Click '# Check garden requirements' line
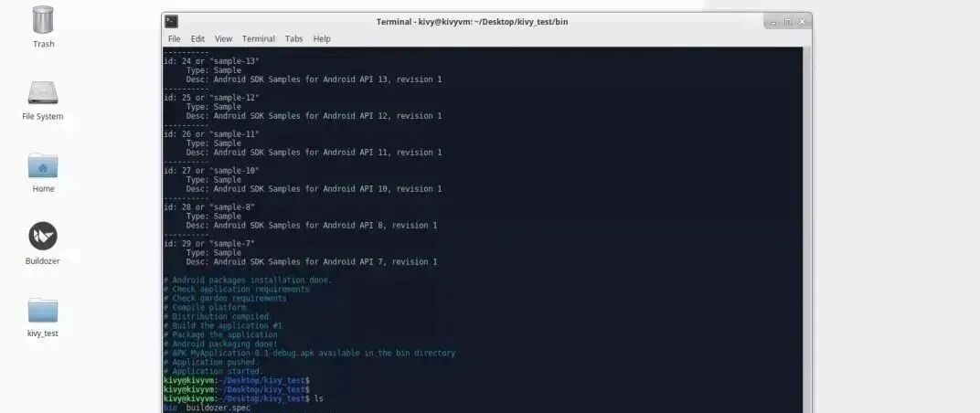Screen dimensions: 980x413 point(225,298)
